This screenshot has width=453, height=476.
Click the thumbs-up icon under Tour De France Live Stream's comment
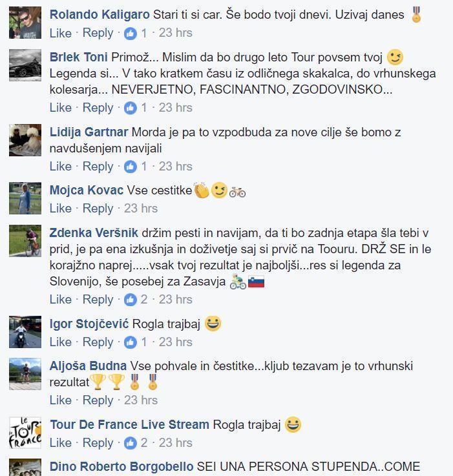[x=131, y=443]
